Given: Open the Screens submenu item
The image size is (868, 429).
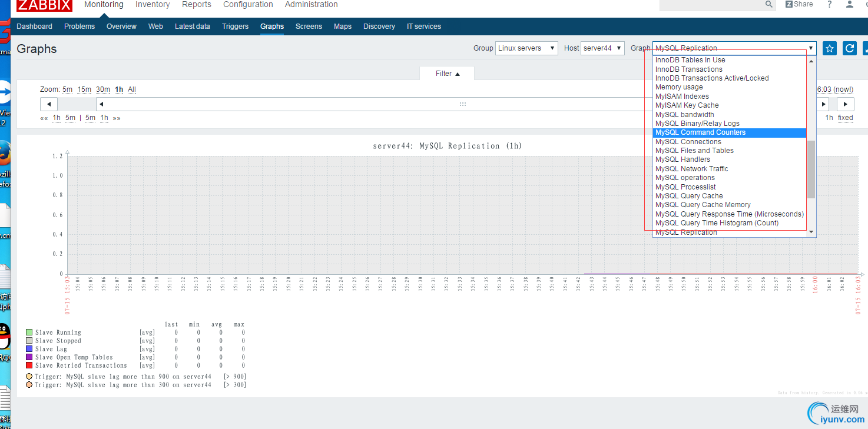Looking at the screenshot, I should pyautogui.click(x=309, y=26).
